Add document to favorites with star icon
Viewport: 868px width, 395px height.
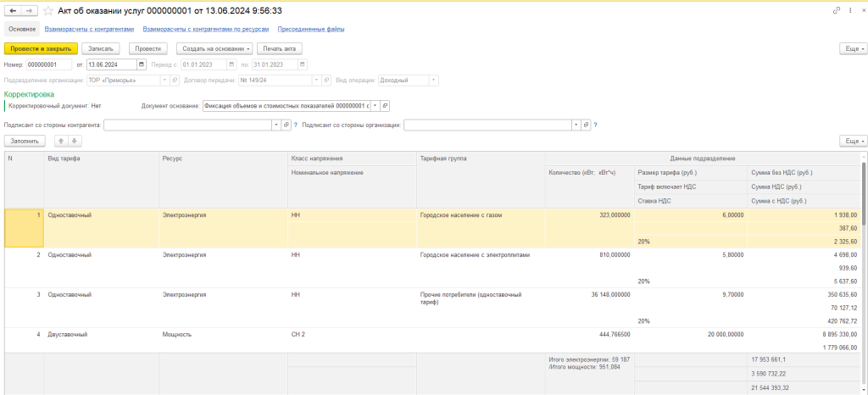click(47, 10)
